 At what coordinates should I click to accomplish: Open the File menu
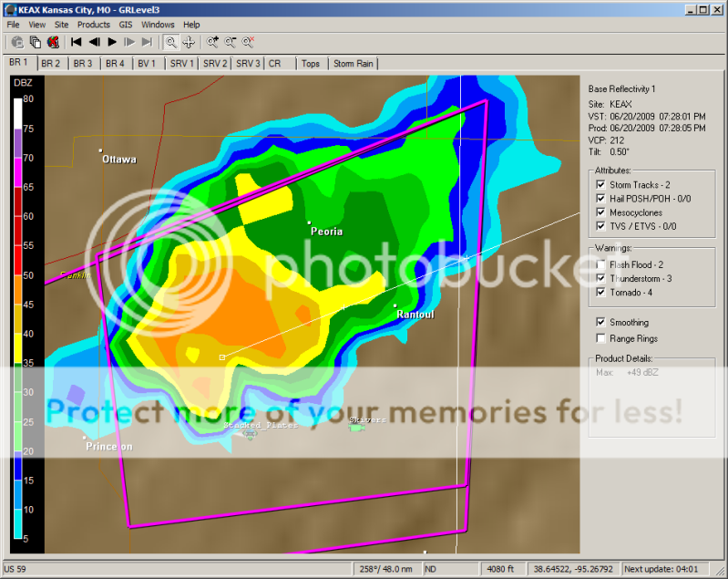[x=13, y=25]
